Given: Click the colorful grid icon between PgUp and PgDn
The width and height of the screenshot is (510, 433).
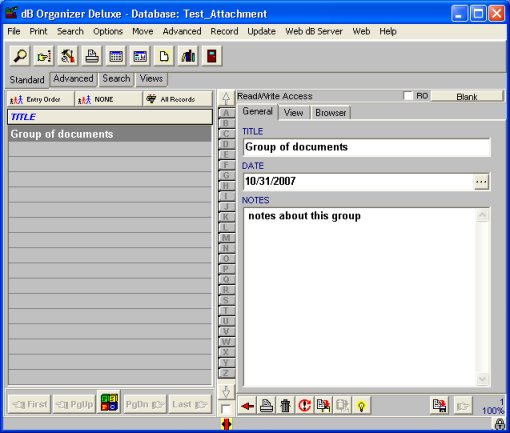Looking at the screenshot, I should (109, 402).
